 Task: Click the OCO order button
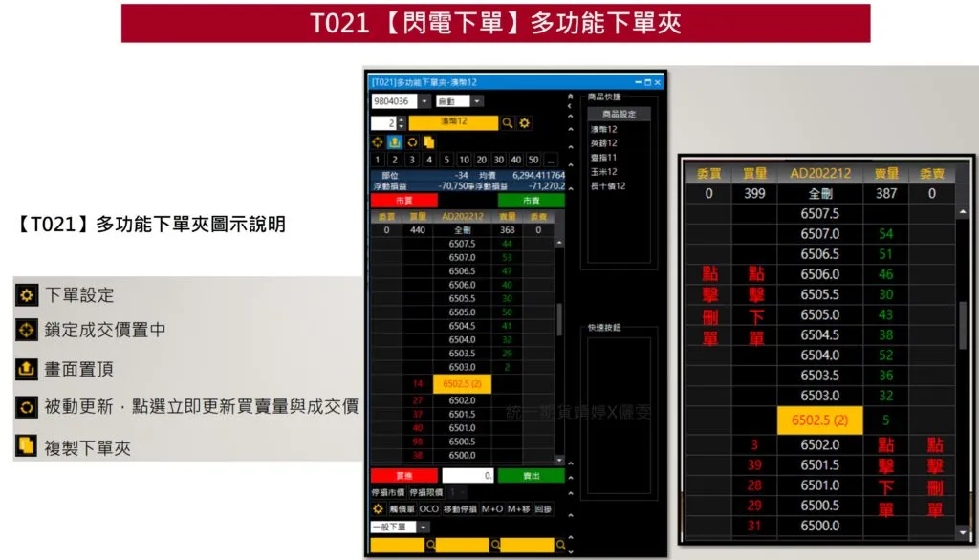pyautogui.click(x=429, y=509)
